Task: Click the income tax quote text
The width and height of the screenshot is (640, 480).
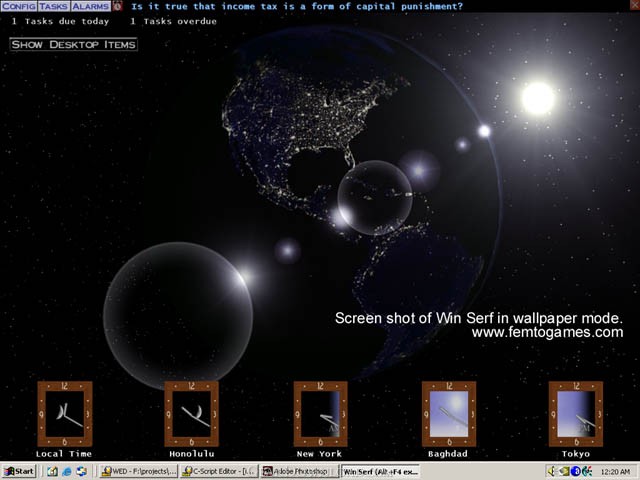Action: (x=297, y=6)
